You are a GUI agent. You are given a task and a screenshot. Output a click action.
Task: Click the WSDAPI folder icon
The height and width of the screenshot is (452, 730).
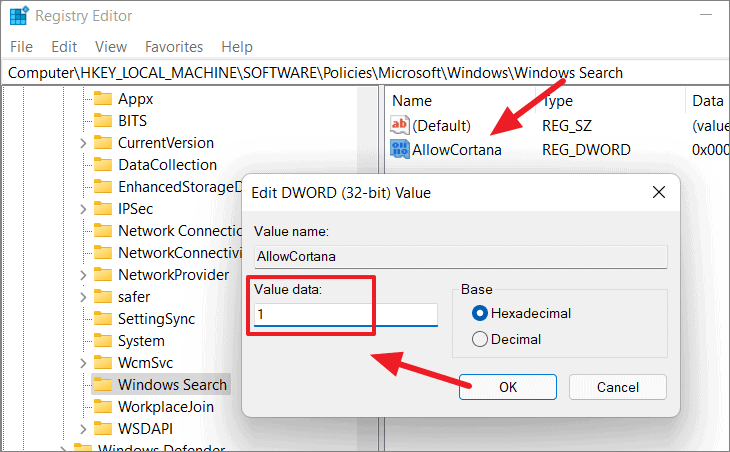coord(103,429)
